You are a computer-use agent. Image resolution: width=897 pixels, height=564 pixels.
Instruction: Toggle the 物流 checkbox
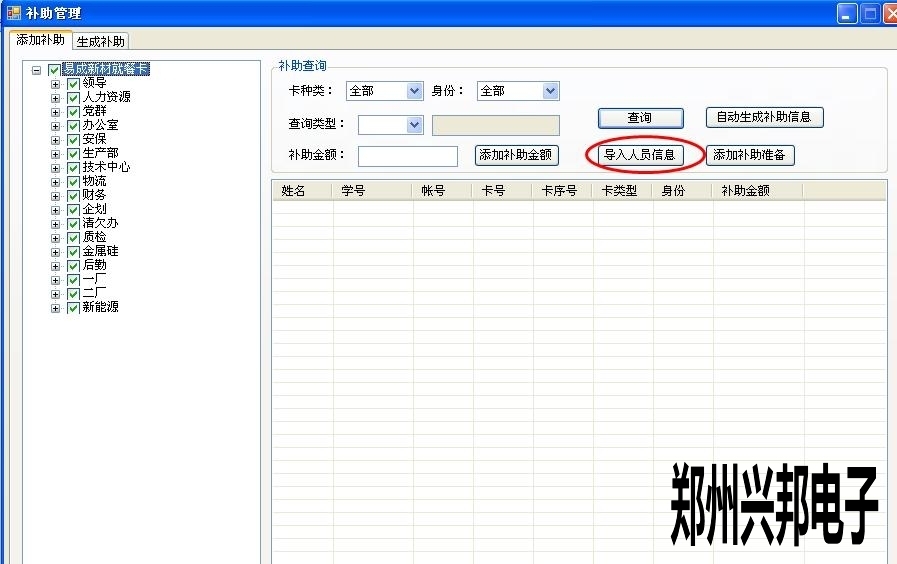point(73,182)
